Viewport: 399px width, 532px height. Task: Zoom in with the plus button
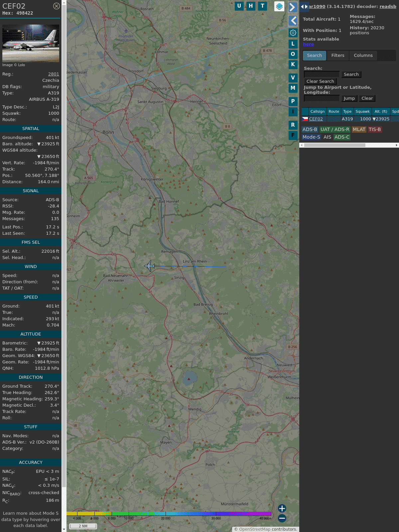(x=282, y=508)
